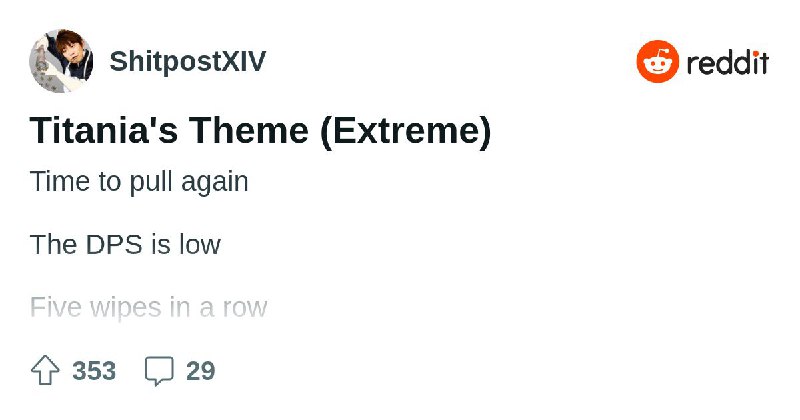Click '(Extreme)' in the post title
Image resolution: width=800 pixels, height=420 pixels.
click(x=405, y=131)
